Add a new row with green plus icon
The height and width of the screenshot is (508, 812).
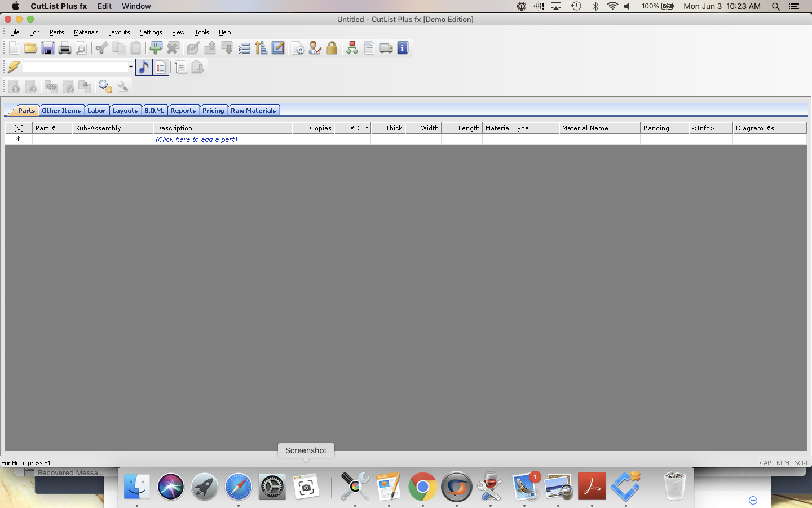click(x=156, y=49)
